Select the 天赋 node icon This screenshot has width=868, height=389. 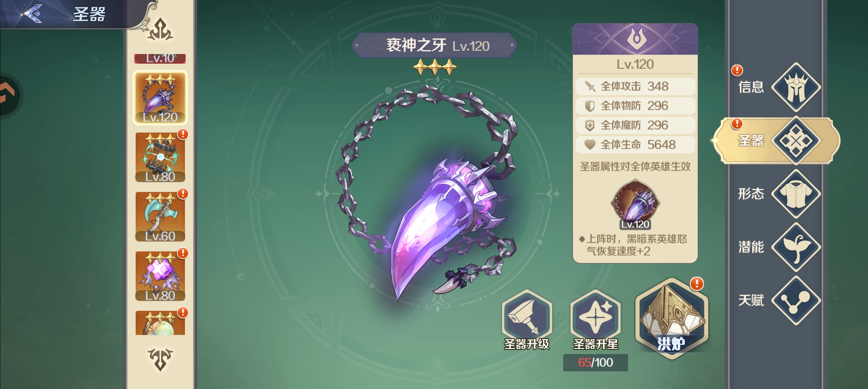click(796, 300)
